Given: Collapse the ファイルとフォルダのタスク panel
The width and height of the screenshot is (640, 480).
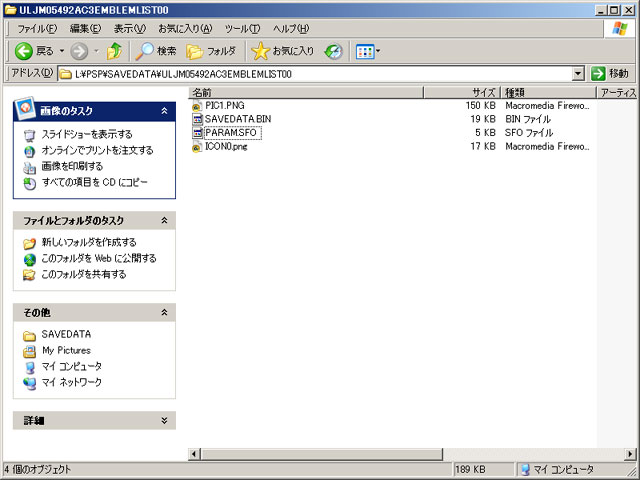Looking at the screenshot, I should [x=164, y=220].
